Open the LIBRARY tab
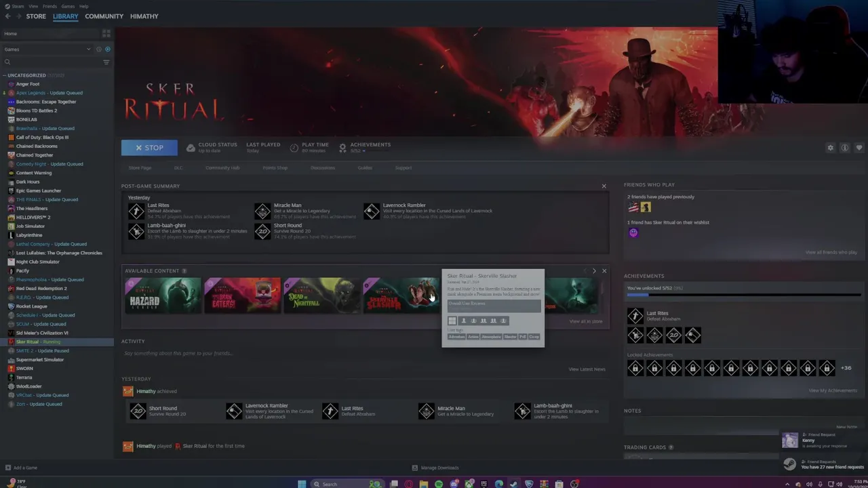 click(x=66, y=16)
